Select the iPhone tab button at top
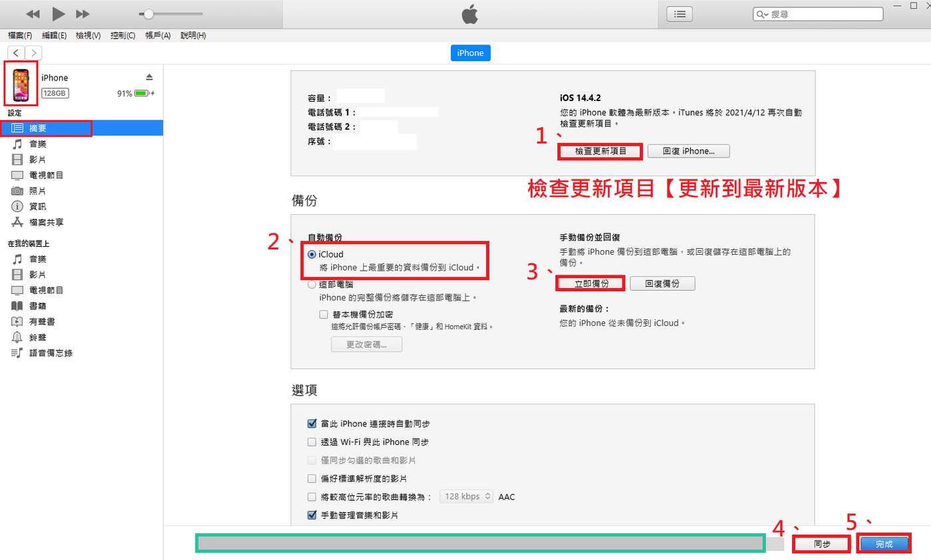 point(470,53)
